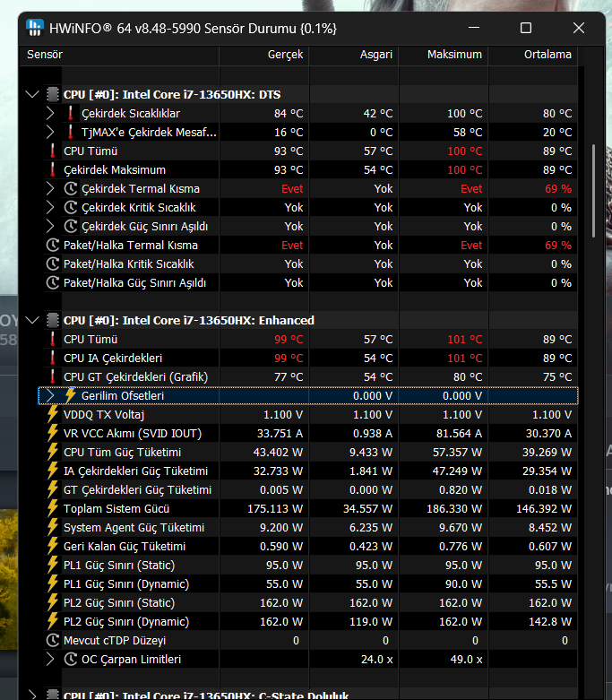Click thermometer icon of CPU Tümü in DTS
This screenshot has width=612, height=700.
[53, 151]
